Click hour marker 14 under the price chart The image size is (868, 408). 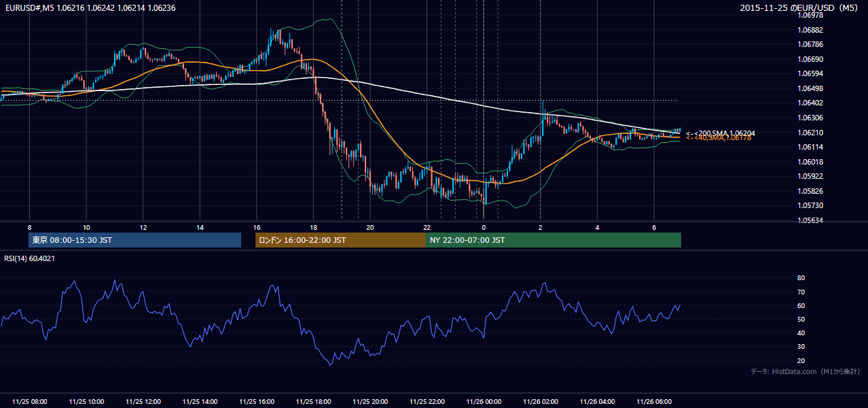click(x=200, y=227)
